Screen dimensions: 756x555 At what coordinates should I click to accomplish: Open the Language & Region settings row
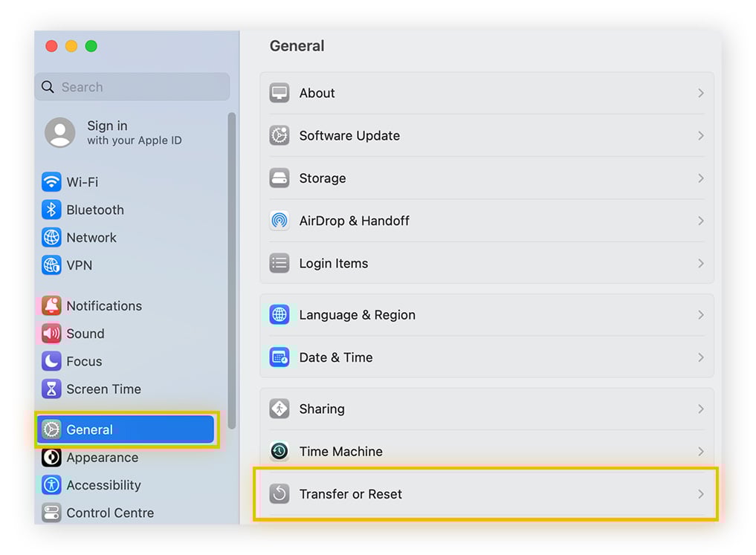(x=487, y=315)
